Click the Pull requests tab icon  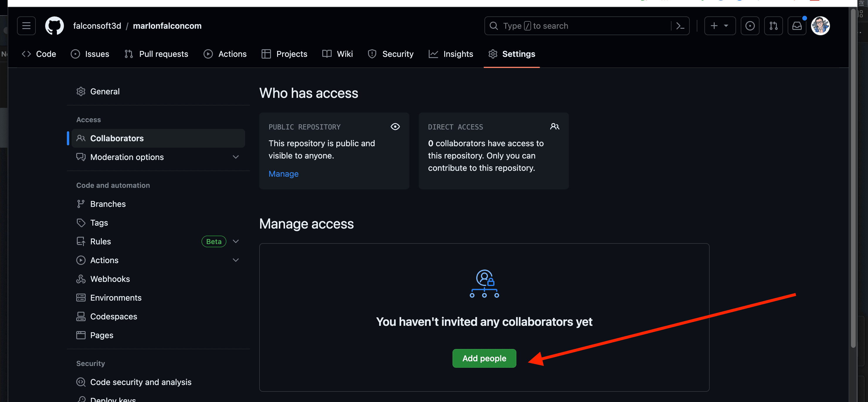129,54
